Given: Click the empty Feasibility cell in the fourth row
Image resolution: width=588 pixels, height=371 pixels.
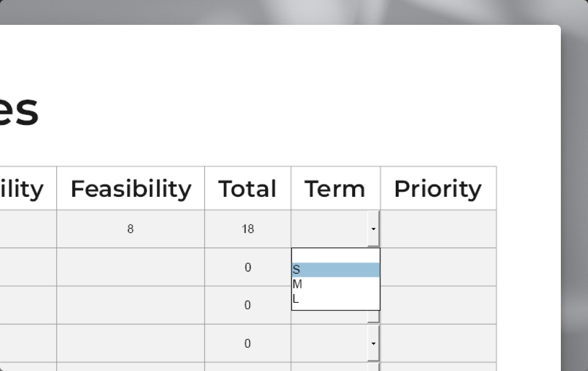Looking at the screenshot, I should tap(131, 343).
